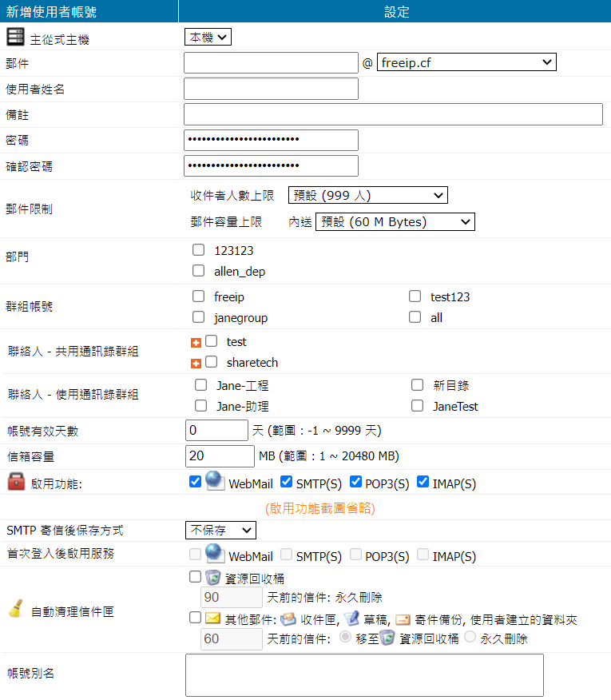The height and width of the screenshot is (700, 611).
Task: Uncheck the POP3(S) enabled function checkbox
Action: [x=354, y=483]
